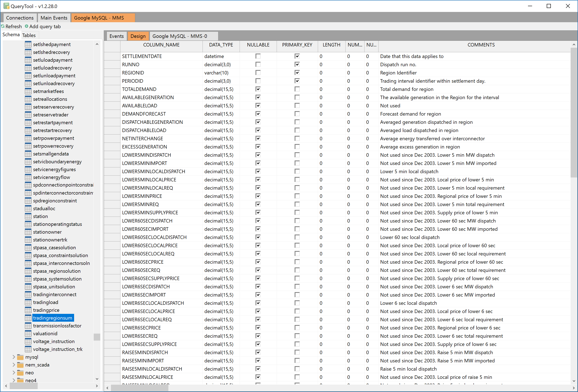Expand the mysql schema node

(x=14, y=357)
